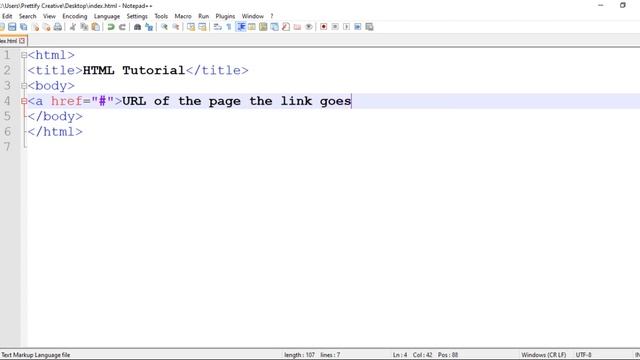This screenshot has width=640, height=360.
Task: Close the index.html tab with its X
Action: coord(22,41)
